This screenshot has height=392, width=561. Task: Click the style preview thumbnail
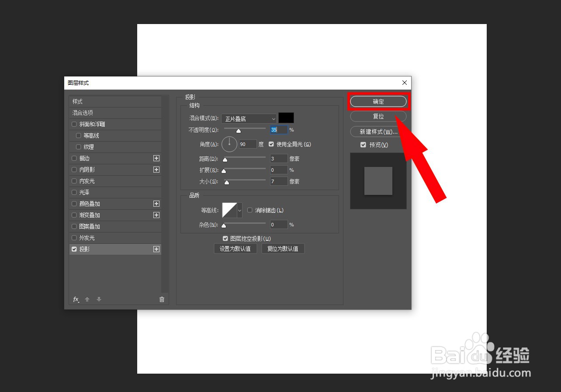(x=378, y=181)
